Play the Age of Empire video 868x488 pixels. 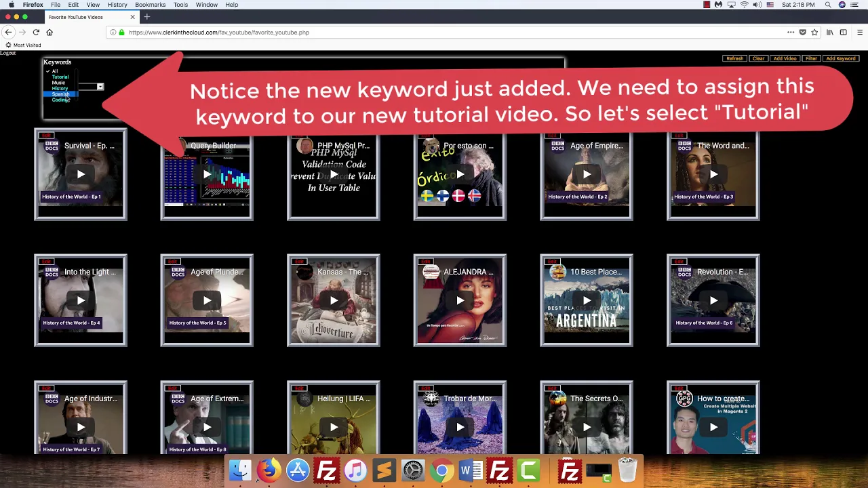587,174
